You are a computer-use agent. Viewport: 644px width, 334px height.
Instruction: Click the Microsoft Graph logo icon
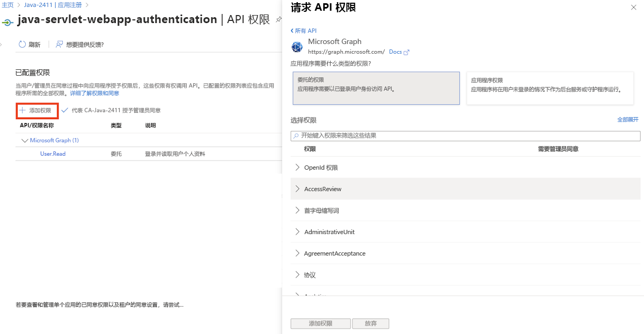[297, 47]
